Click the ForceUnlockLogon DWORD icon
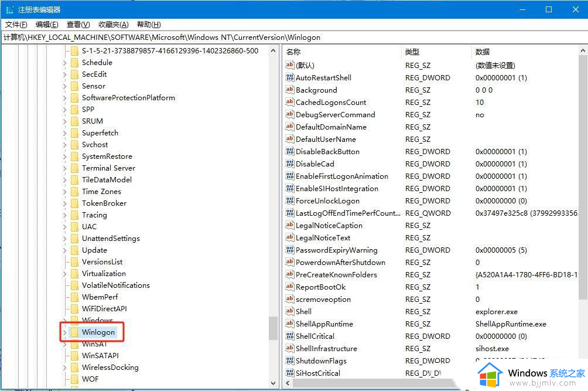 point(289,200)
